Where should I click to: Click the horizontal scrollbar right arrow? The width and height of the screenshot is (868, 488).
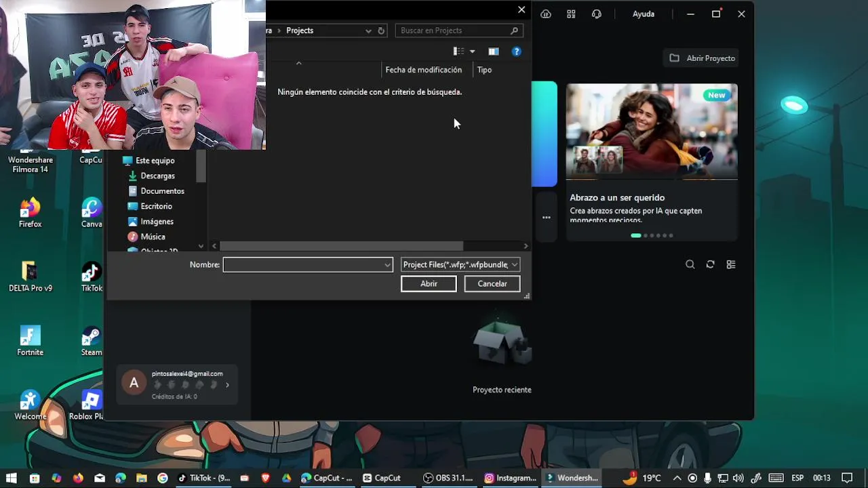pos(526,246)
